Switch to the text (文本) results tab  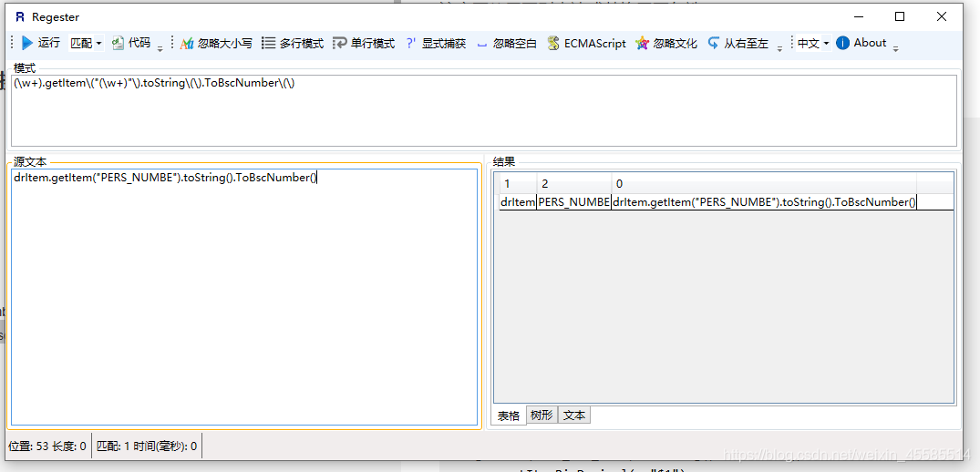(573, 416)
